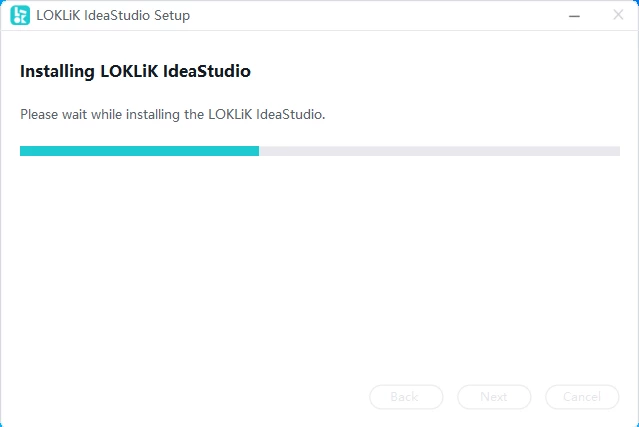The image size is (639, 427).
Task: Click LOKLiK in the bold heading
Action: click(x=129, y=71)
